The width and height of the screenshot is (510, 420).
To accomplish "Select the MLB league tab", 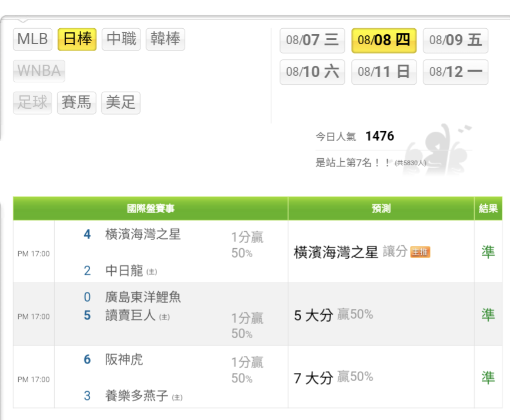I will [32, 39].
